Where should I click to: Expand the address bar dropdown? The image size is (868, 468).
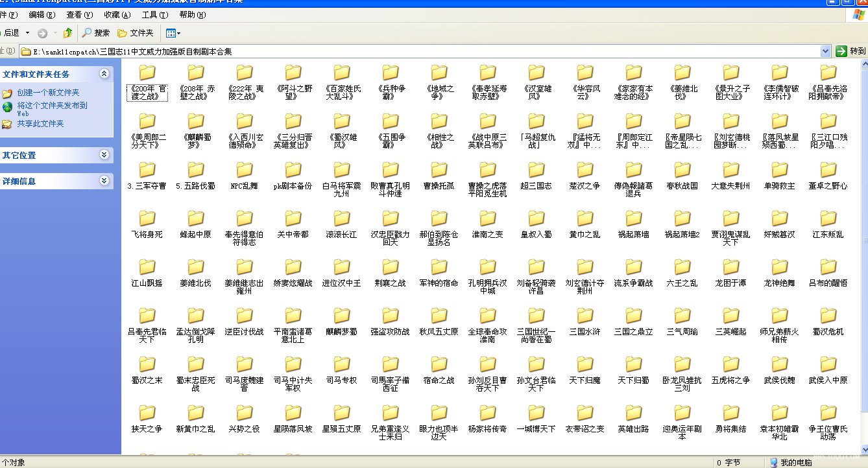tap(826, 51)
